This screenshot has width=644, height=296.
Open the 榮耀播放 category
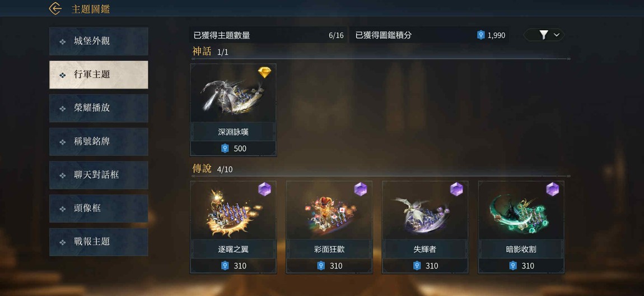(99, 108)
